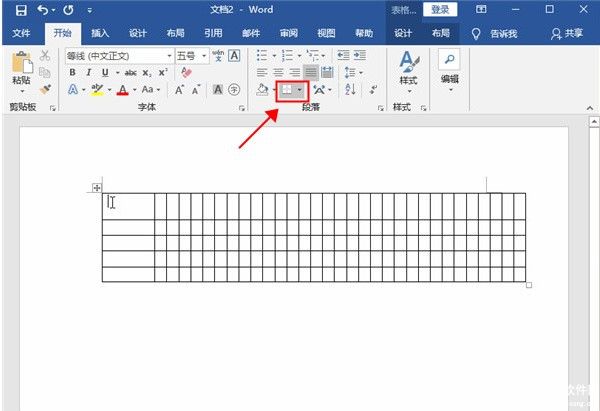Image resolution: width=600 pixels, height=411 pixels.
Task: Click the Login (登录) button
Action: [x=437, y=9]
